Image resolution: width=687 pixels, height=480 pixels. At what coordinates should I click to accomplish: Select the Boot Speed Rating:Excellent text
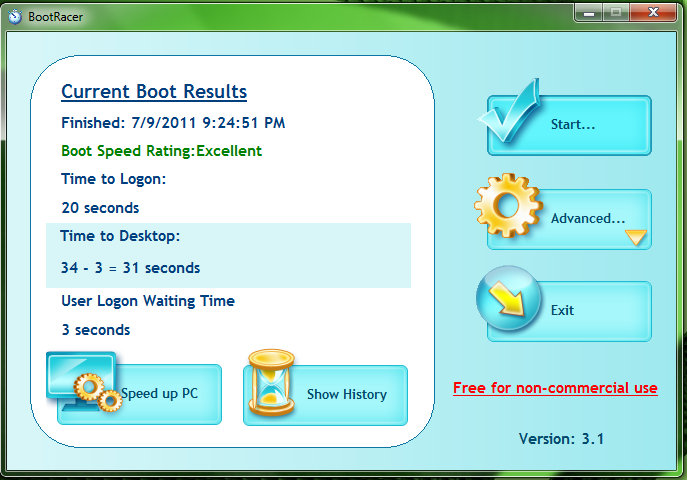coord(161,151)
